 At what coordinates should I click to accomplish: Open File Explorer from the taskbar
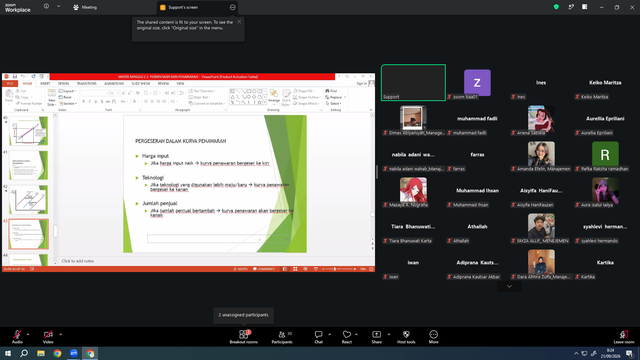[x=40, y=353]
